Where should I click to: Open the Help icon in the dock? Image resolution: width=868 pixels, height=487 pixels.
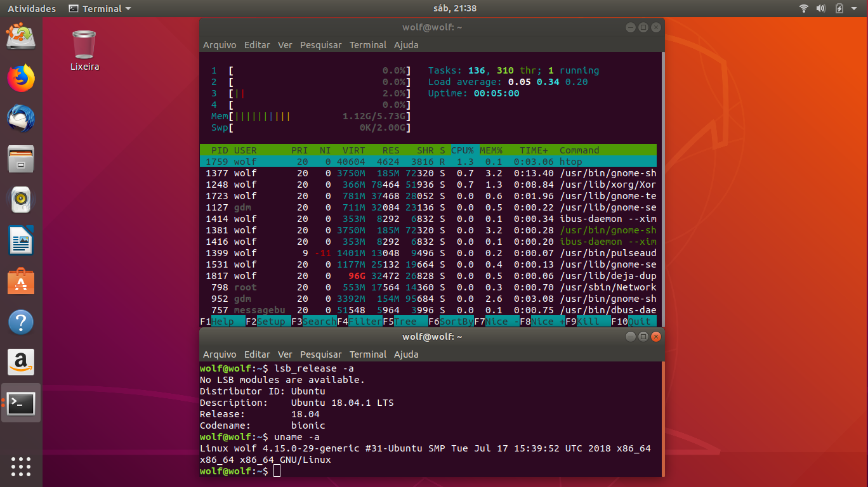pos(21,322)
